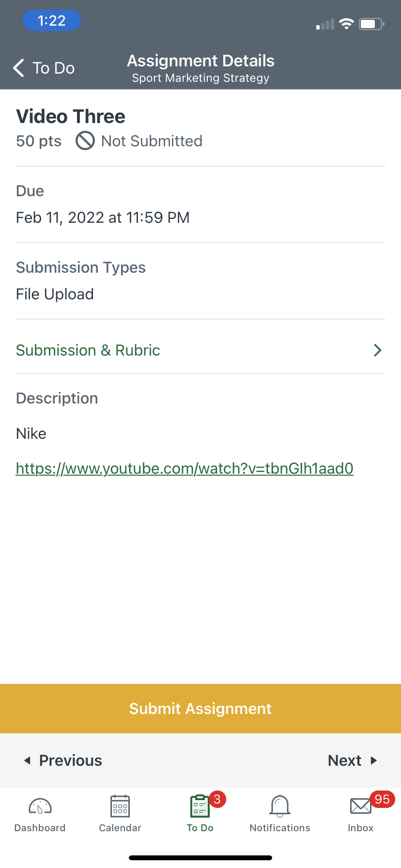
Task: Tap the battery indicator icon
Action: point(371,24)
